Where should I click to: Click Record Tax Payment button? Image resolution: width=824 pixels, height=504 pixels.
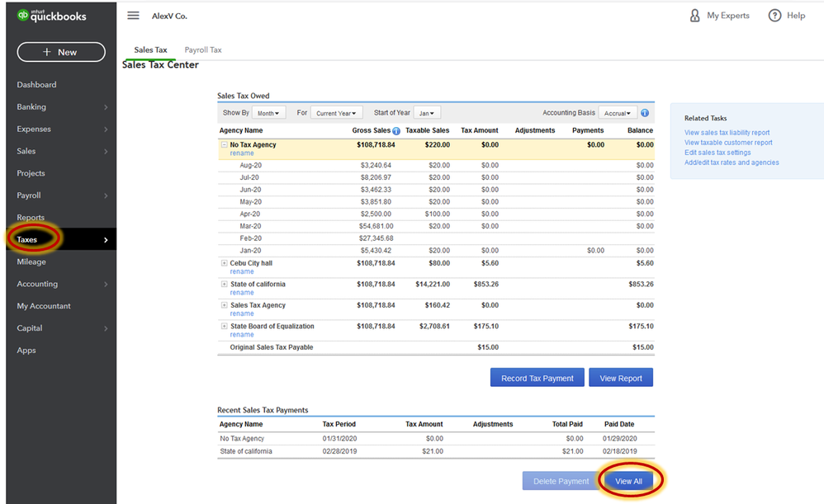(537, 378)
